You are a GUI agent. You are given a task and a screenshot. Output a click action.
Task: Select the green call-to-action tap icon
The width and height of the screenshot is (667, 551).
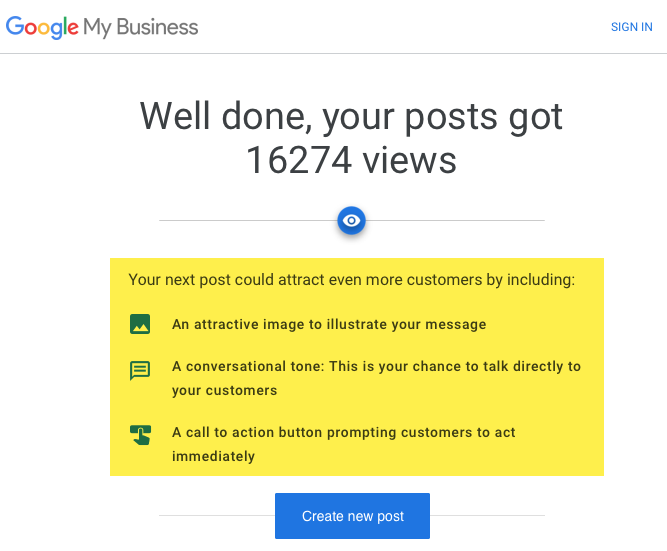click(x=140, y=435)
